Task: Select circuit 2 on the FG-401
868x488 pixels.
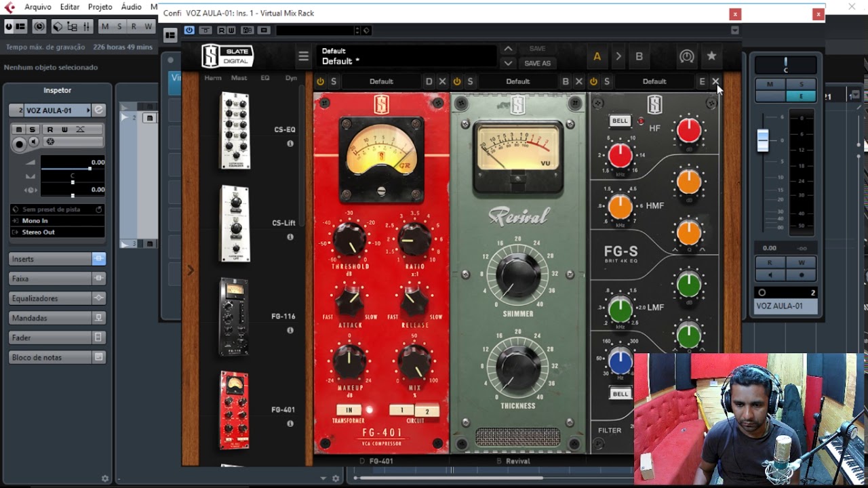Action: coord(427,411)
